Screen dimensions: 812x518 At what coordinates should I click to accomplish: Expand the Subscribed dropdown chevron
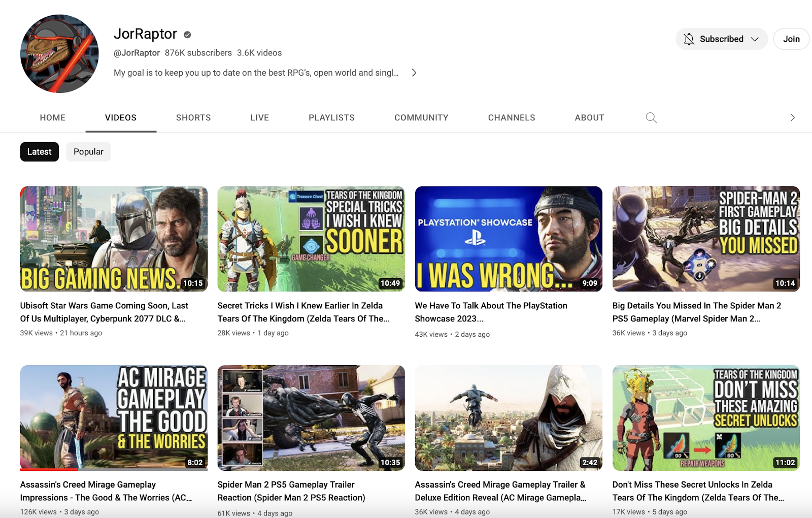[x=755, y=39]
